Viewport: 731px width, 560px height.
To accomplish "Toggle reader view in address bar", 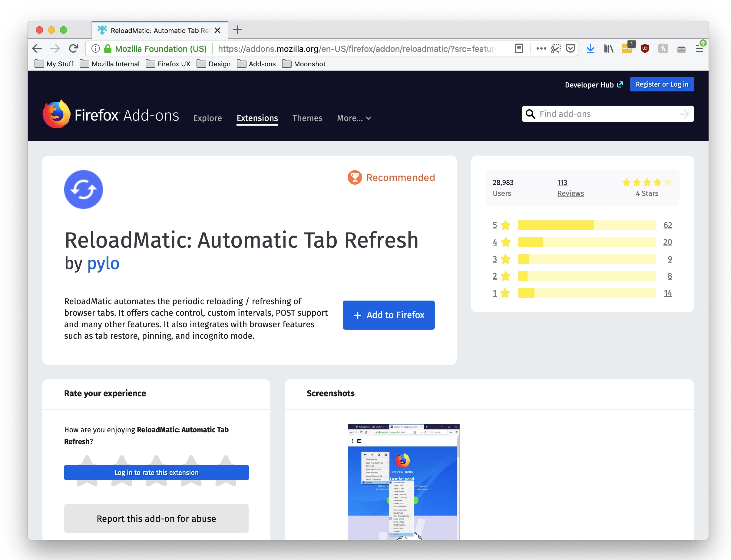I will pos(519,49).
